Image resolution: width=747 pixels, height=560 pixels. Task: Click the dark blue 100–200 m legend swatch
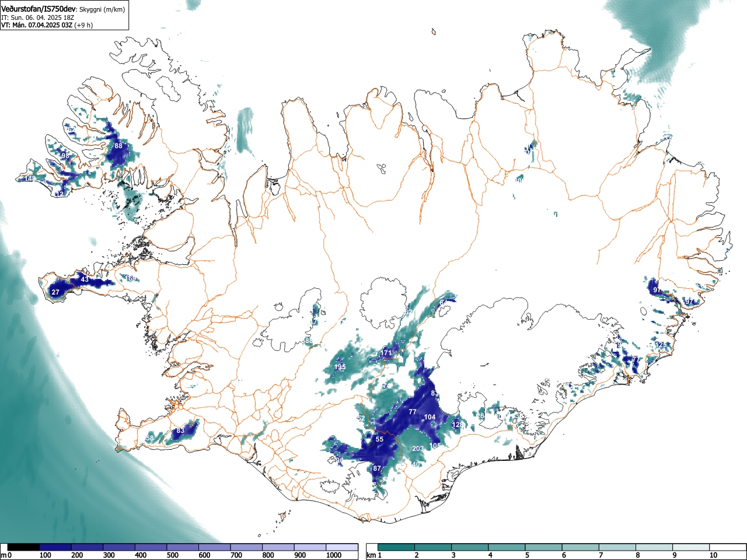click(55, 547)
